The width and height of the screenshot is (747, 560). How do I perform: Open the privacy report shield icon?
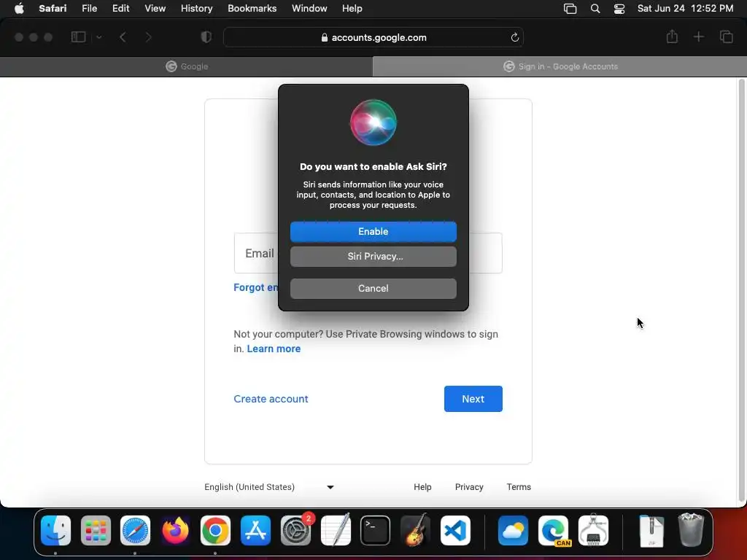coord(206,37)
